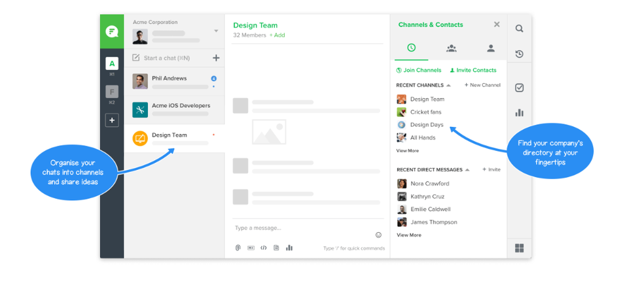644x289 pixels.
Task: Click the markdown formatting icon
Action: coord(251,248)
